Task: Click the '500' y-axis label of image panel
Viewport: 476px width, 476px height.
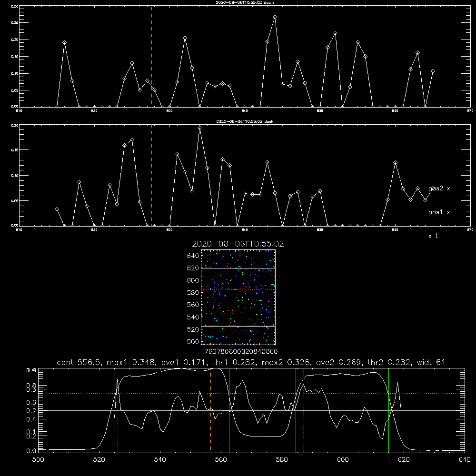Action: pyautogui.click(x=193, y=341)
